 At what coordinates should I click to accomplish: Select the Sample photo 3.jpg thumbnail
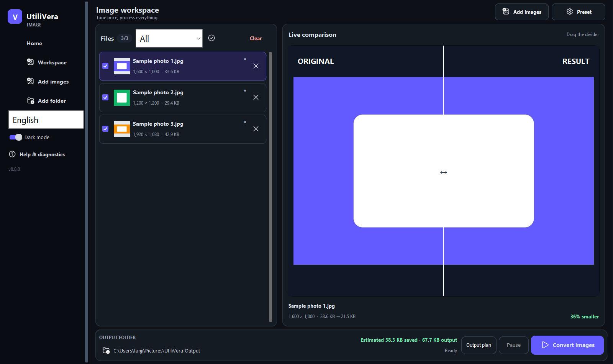click(122, 129)
